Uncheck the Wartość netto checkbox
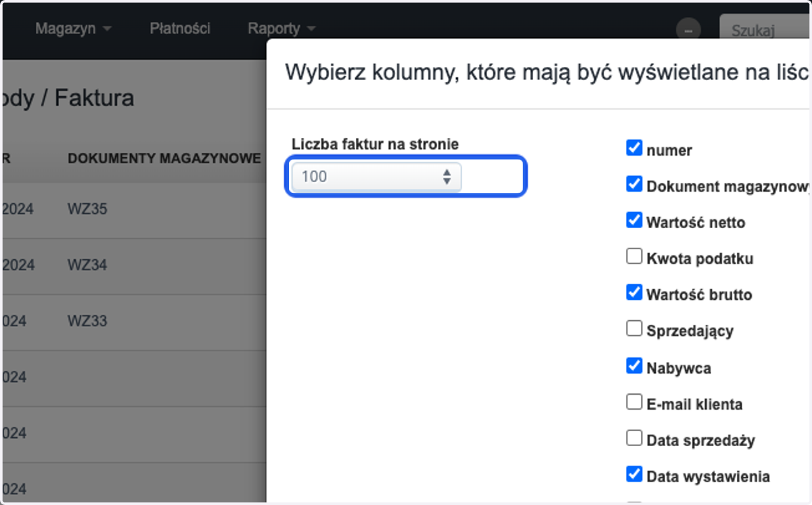Viewport: 812px width, 505px height. tap(634, 220)
